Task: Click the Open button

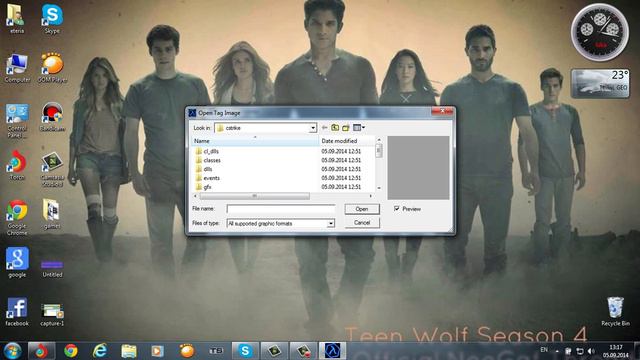Action: [362, 209]
